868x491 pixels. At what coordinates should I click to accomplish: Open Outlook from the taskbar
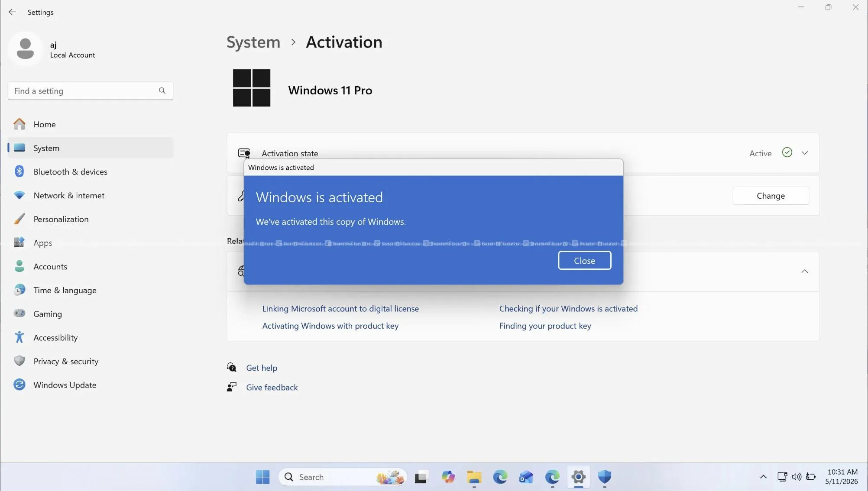click(x=526, y=477)
